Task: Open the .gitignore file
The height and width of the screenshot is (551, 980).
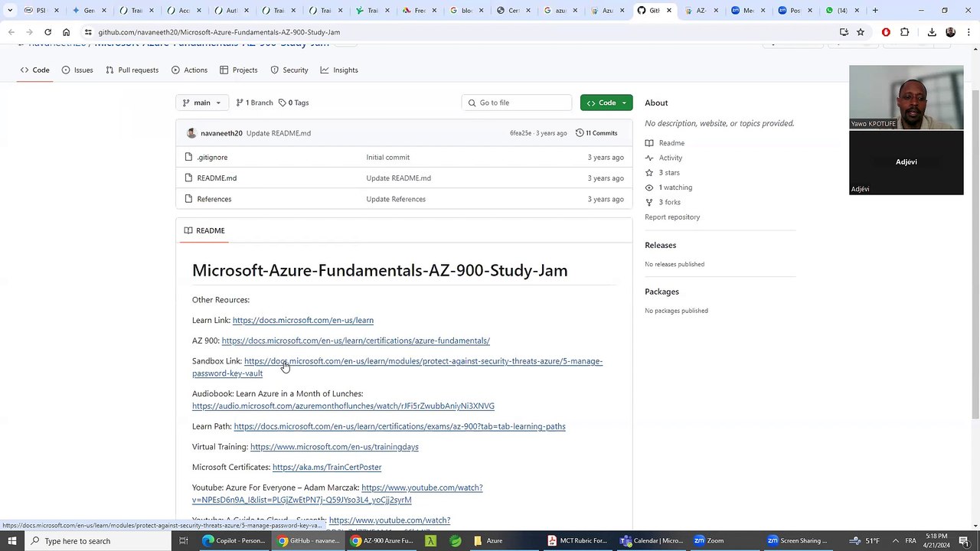Action: click(x=212, y=158)
